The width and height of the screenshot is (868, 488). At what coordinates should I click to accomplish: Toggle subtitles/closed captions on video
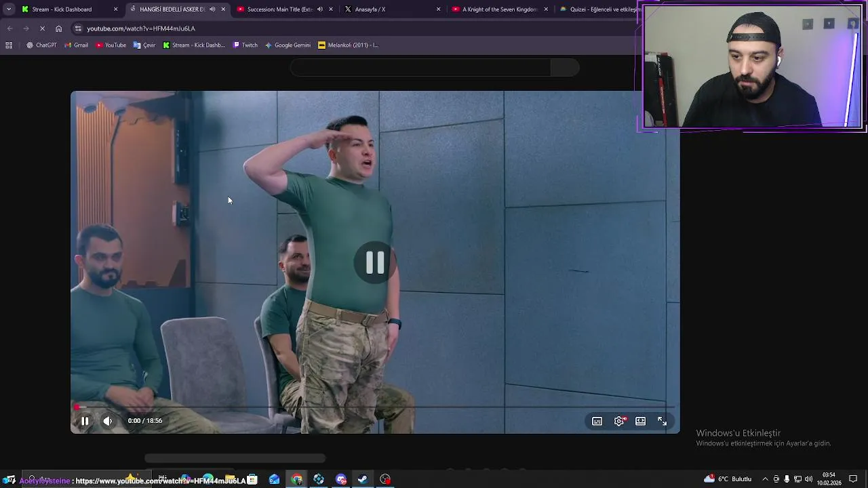(x=597, y=421)
